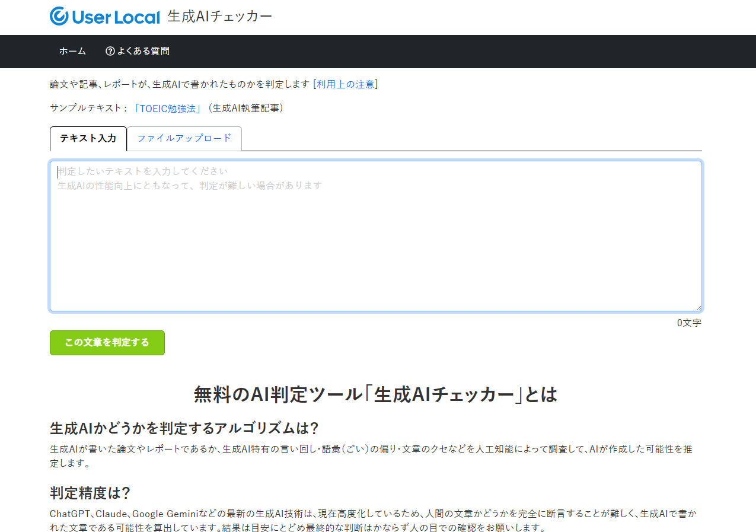This screenshot has width=756, height=532.
Task: Click the heading 判定精度は?
Action: pos(90,493)
